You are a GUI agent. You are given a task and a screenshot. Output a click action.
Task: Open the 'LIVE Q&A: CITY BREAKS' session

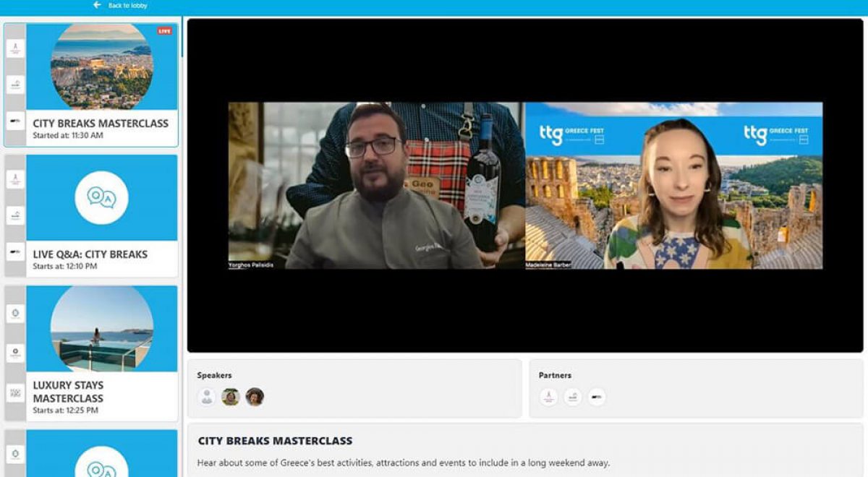90,254
